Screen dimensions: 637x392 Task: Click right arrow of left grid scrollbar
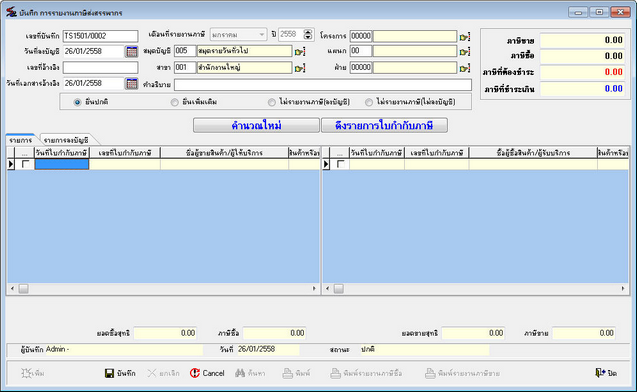click(314, 289)
